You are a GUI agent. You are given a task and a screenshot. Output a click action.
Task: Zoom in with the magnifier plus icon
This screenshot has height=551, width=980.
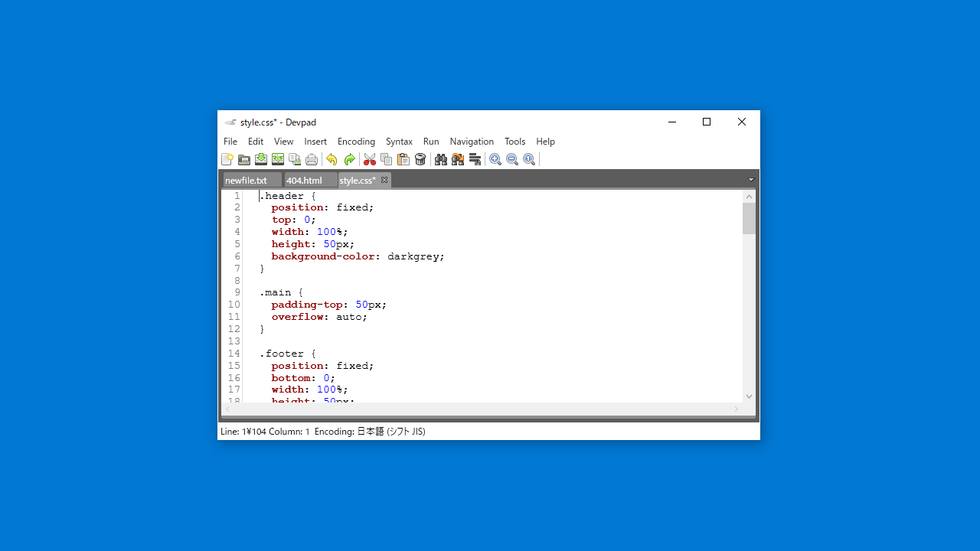click(x=495, y=159)
